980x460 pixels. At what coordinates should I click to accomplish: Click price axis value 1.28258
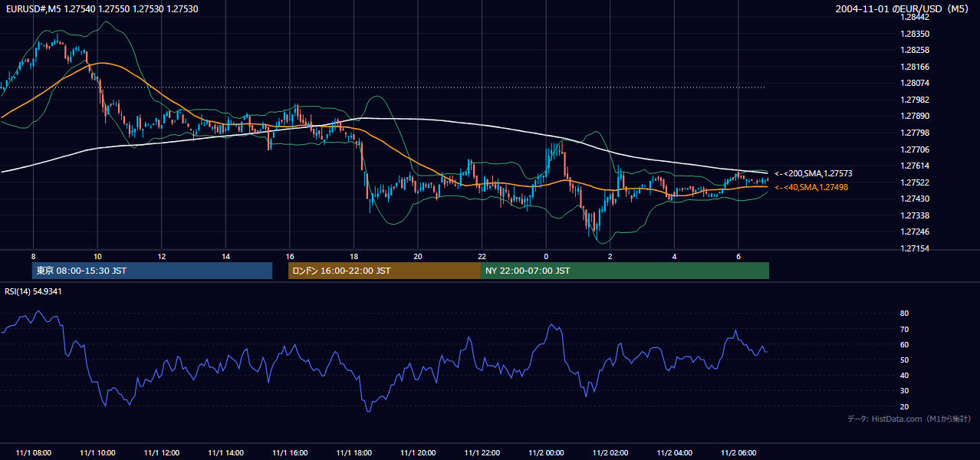click(916, 51)
